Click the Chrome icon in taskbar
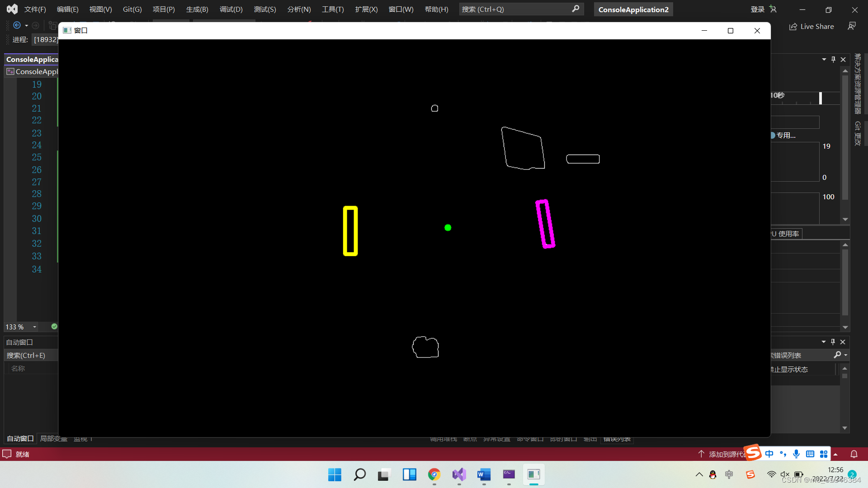 pyautogui.click(x=434, y=474)
